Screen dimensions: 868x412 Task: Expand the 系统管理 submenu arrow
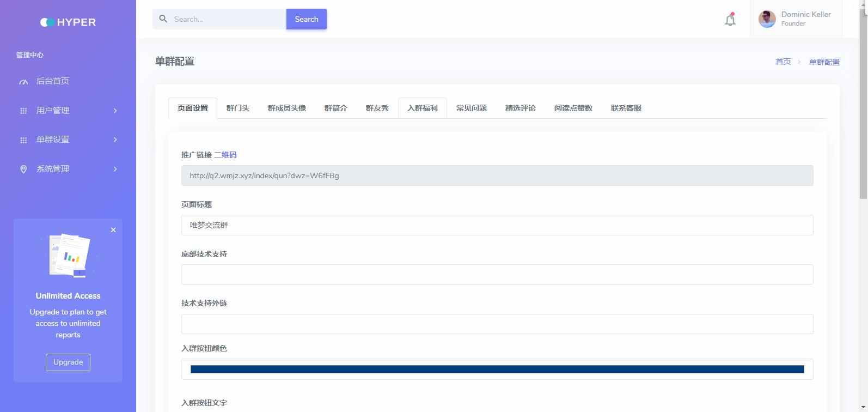click(115, 169)
